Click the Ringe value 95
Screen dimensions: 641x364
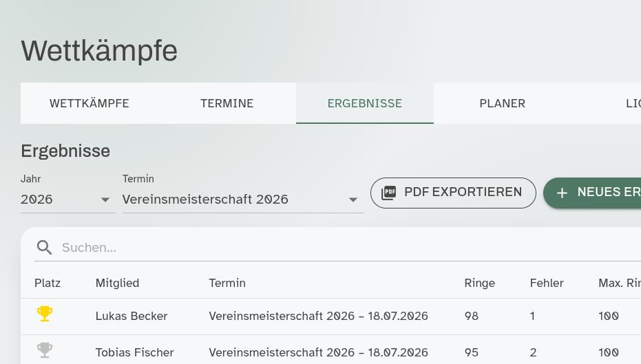coord(472,352)
